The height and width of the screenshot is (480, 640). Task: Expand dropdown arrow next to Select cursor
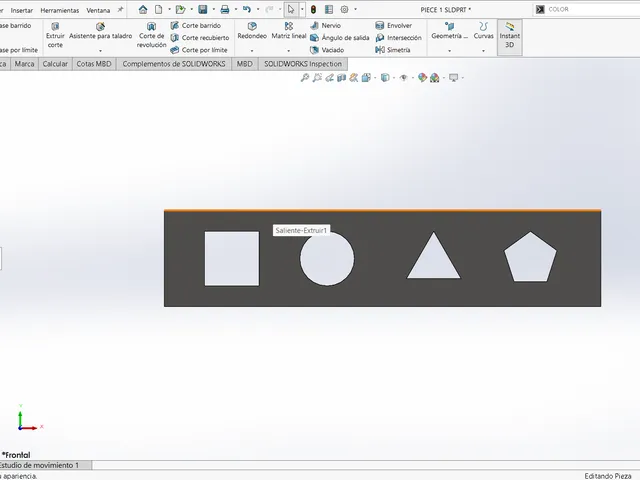point(302,9)
